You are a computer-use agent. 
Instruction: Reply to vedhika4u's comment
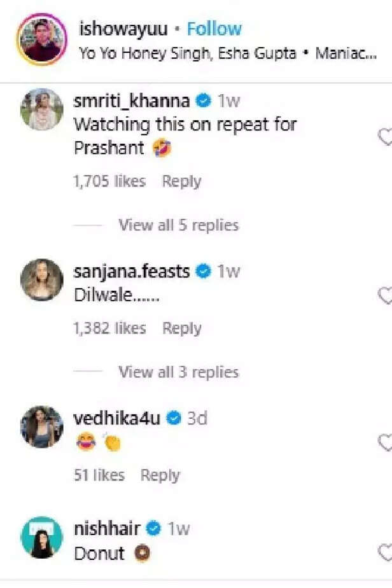[x=161, y=475]
